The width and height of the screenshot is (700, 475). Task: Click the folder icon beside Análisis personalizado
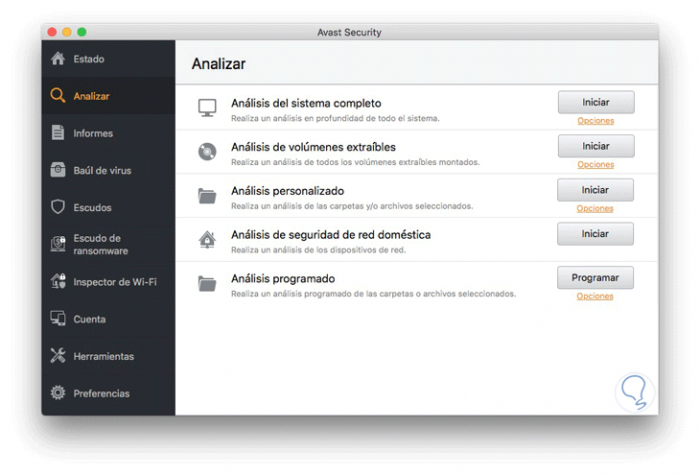click(x=207, y=196)
